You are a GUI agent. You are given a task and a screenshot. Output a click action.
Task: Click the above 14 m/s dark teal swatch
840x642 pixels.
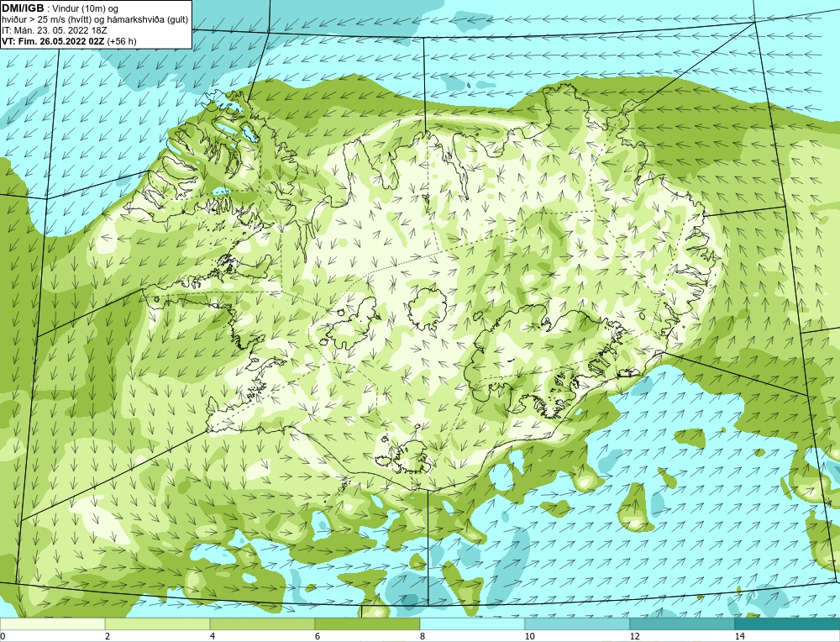tap(788, 624)
